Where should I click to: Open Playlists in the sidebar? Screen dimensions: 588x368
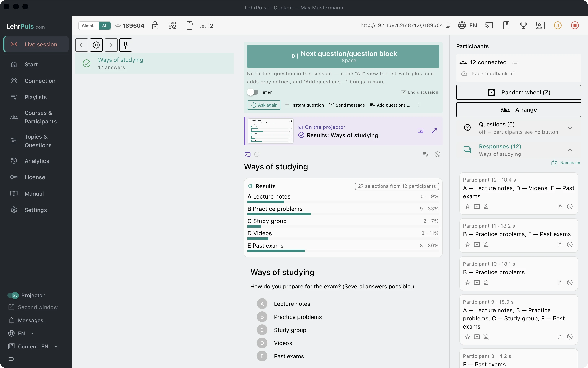36,97
